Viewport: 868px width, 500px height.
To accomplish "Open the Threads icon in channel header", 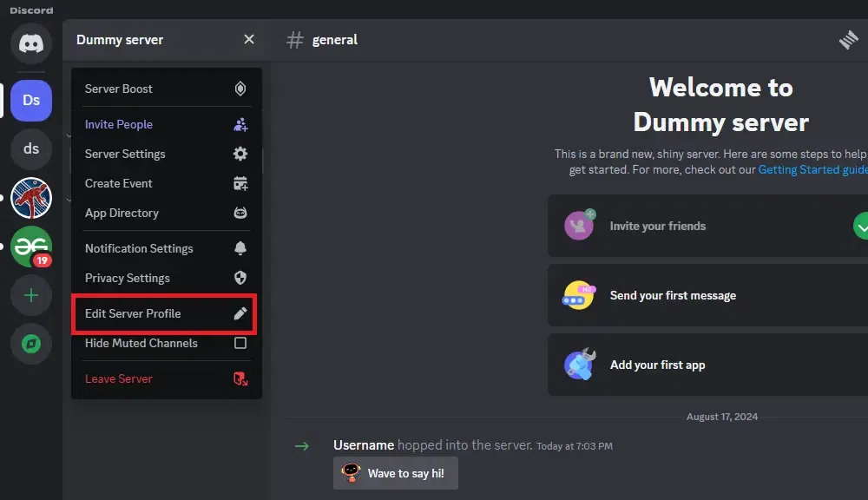I will [848, 40].
